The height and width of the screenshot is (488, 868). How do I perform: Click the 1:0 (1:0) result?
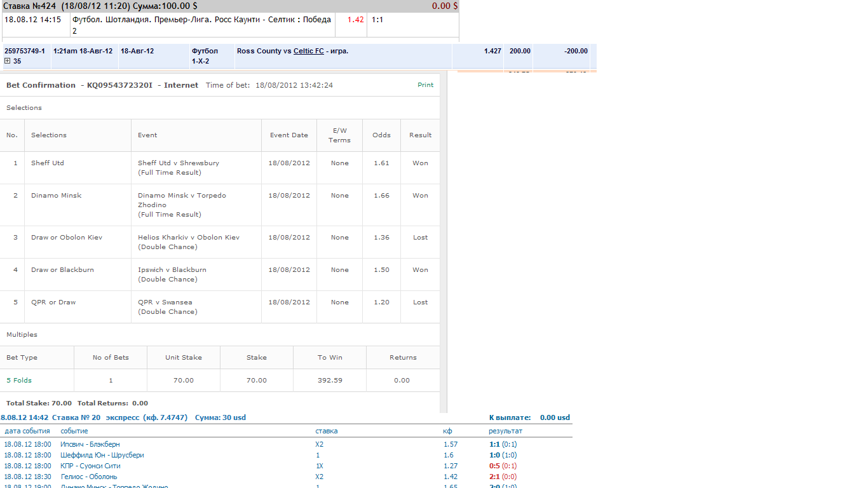(x=503, y=456)
